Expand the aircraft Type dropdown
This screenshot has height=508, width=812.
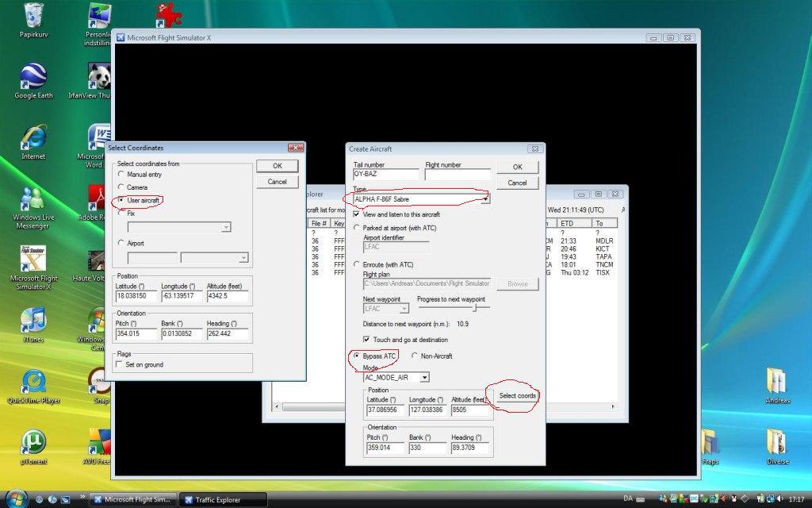[485, 199]
